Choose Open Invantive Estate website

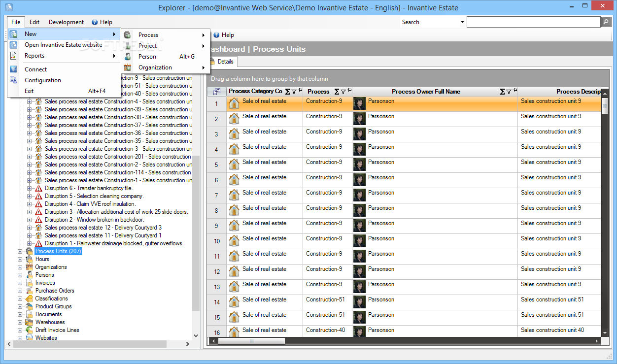pos(64,45)
